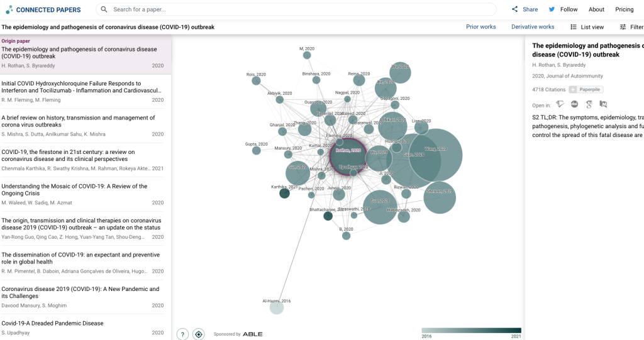Open paper in Mendeley icon
This screenshot has height=340, width=644.
[x=604, y=104]
